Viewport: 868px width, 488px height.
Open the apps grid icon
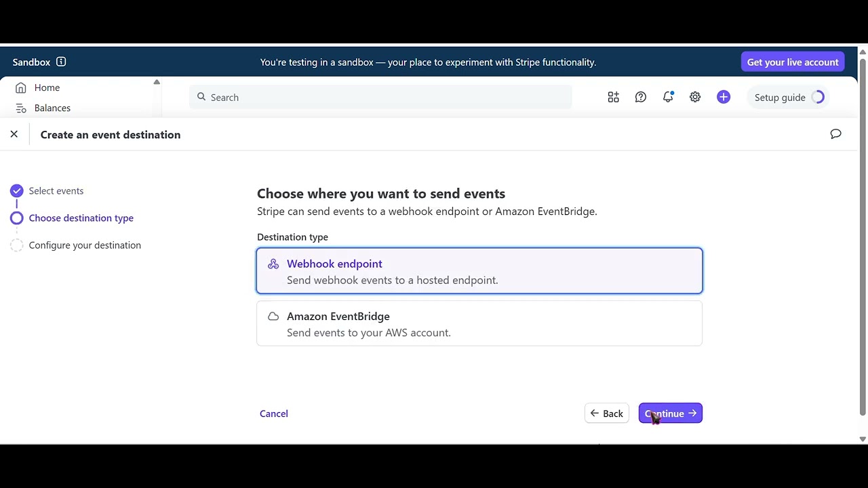pyautogui.click(x=614, y=98)
